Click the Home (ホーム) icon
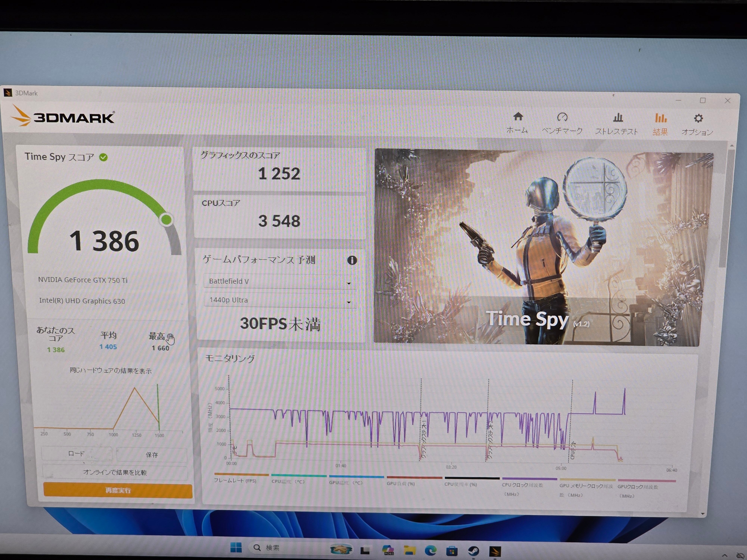The width and height of the screenshot is (747, 560). pyautogui.click(x=518, y=117)
